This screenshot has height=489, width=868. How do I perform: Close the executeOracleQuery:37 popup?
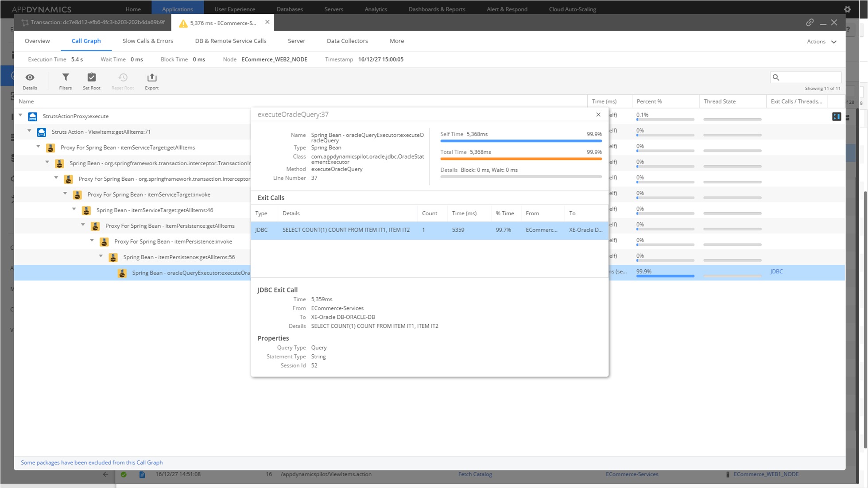tap(598, 115)
